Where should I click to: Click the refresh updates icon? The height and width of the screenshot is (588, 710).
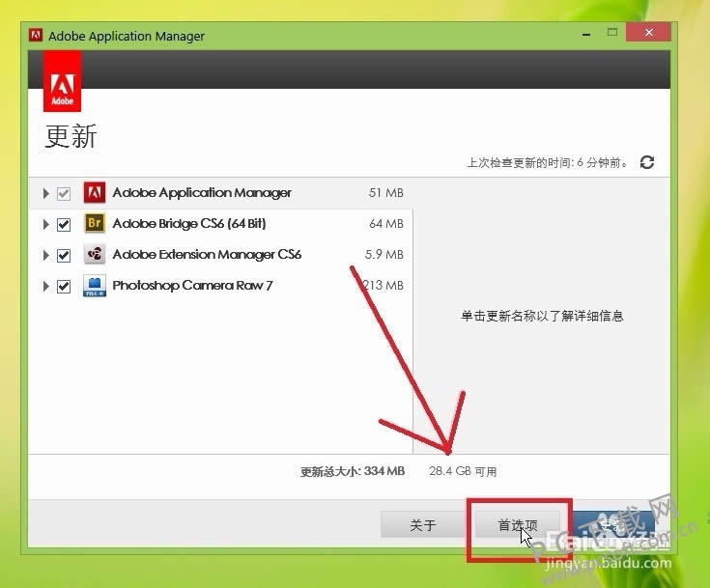pyautogui.click(x=647, y=162)
